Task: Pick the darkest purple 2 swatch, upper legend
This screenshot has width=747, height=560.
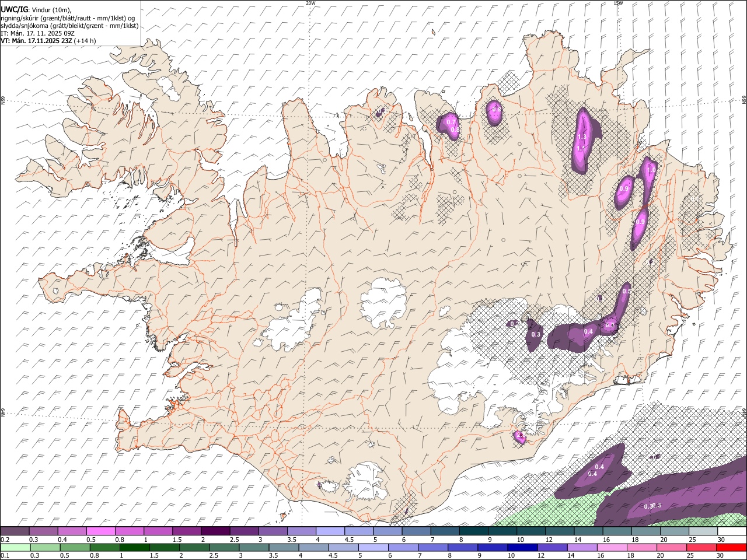Action: pos(215,531)
